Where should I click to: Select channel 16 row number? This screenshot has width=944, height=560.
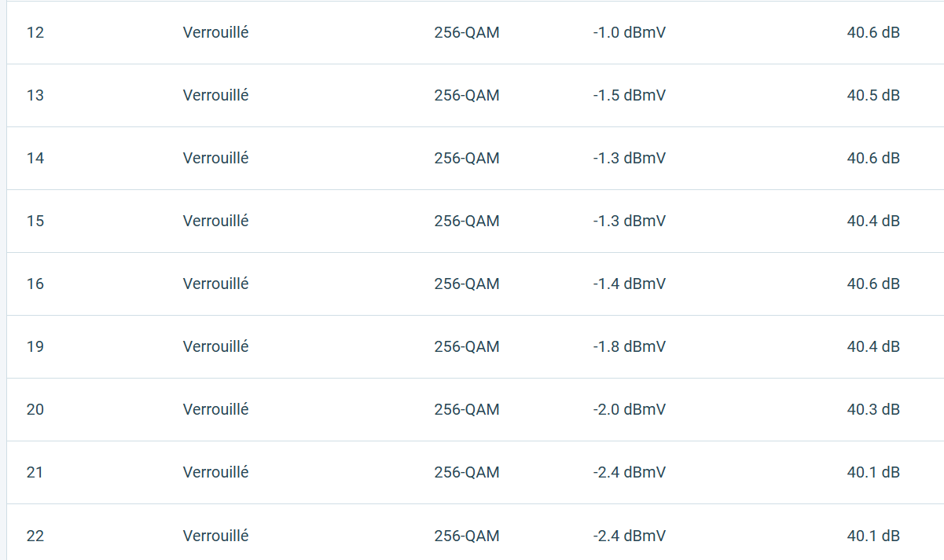tap(35, 284)
